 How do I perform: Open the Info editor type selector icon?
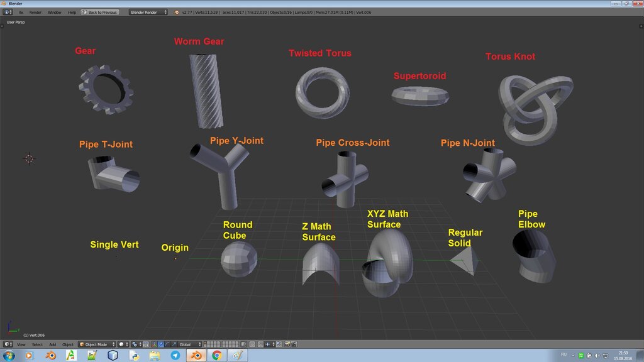pyautogui.click(x=8, y=13)
